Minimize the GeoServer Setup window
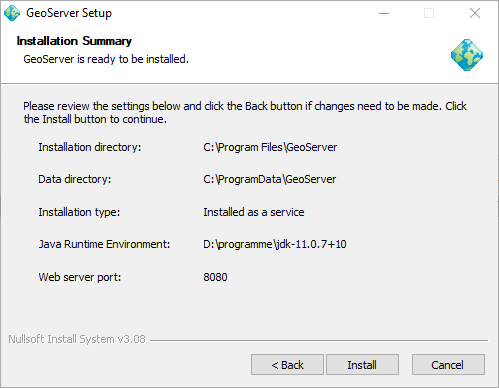Viewport: 499px width, 388px height. point(384,13)
